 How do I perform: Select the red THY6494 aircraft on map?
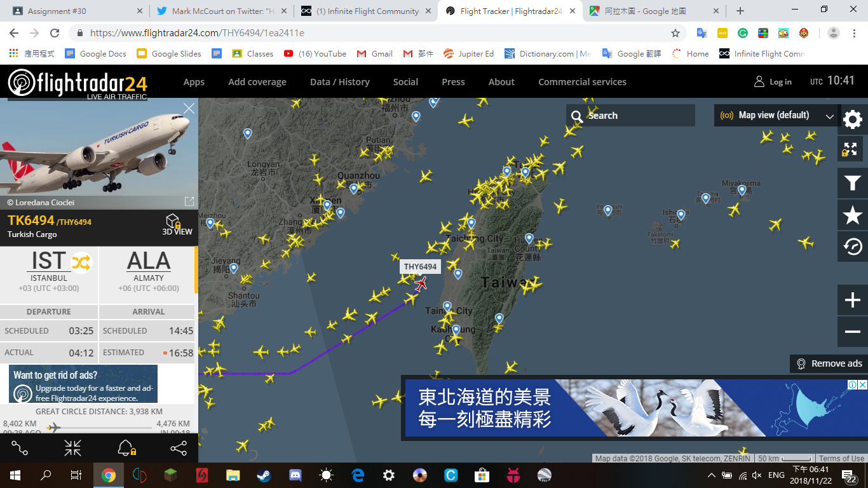coord(421,283)
